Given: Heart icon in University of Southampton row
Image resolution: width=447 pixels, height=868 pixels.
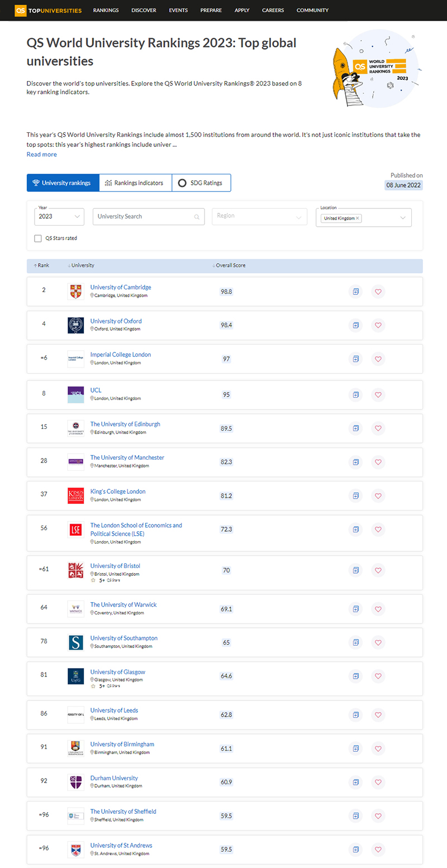Looking at the screenshot, I should point(378,642).
